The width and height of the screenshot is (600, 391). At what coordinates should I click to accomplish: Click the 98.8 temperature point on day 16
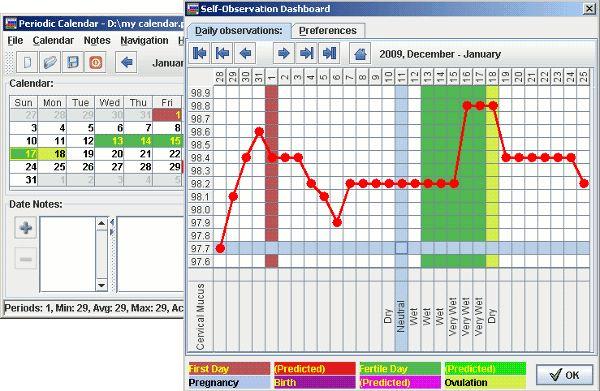click(467, 106)
